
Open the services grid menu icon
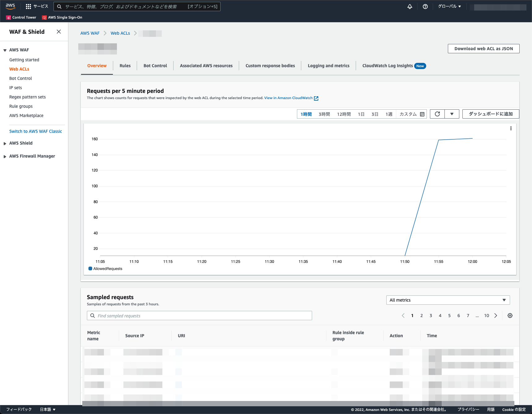(28, 7)
